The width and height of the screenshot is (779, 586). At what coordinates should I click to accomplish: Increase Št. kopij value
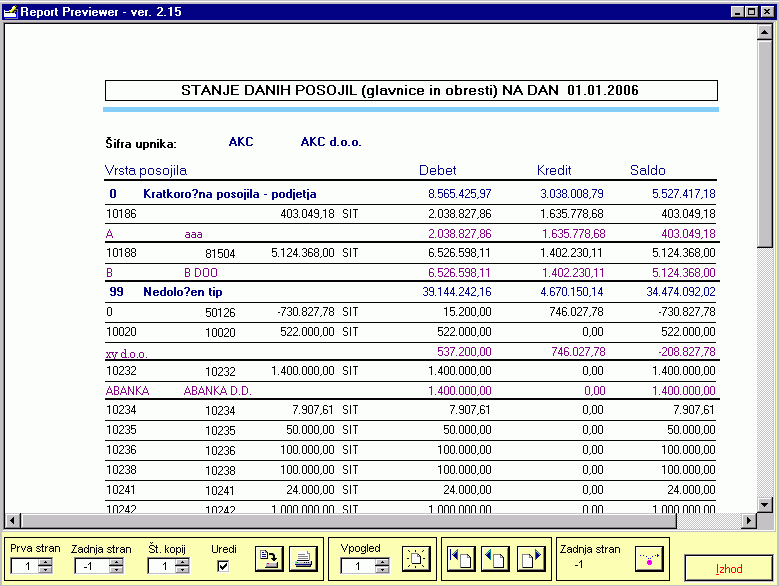[x=182, y=562]
